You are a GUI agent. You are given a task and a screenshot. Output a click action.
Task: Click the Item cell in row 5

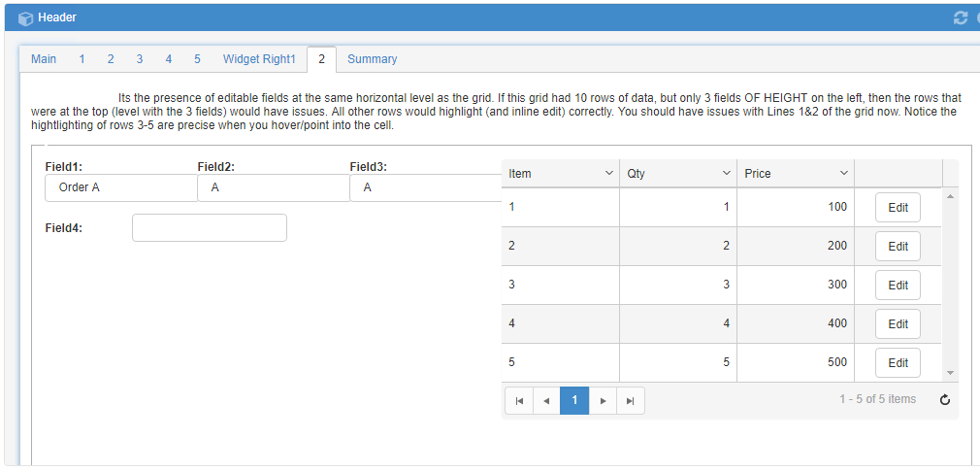[x=561, y=362]
